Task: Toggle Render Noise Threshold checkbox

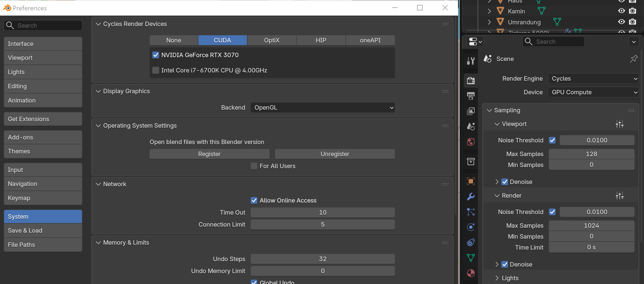Action: 552,212
